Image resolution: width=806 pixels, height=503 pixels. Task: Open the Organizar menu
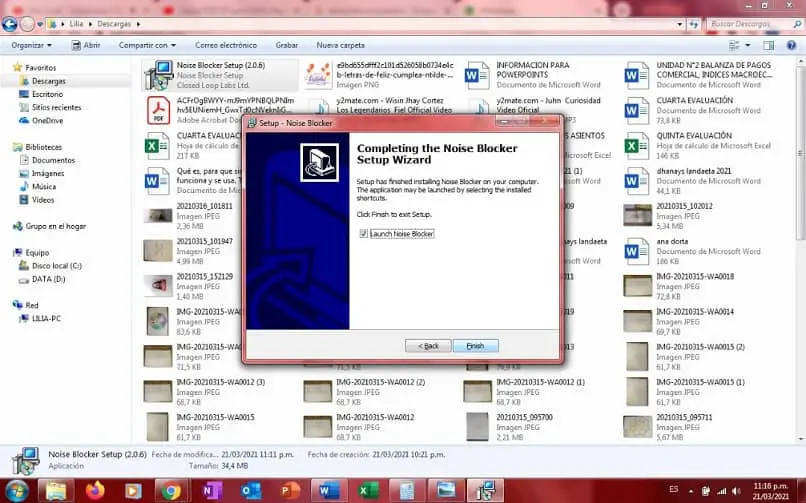click(31, 45)
